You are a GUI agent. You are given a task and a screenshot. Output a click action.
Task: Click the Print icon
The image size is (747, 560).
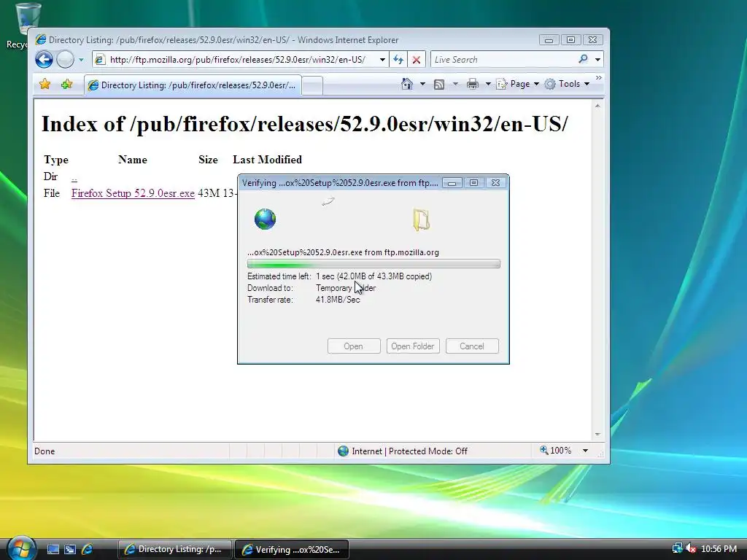(x=473, y=85)
